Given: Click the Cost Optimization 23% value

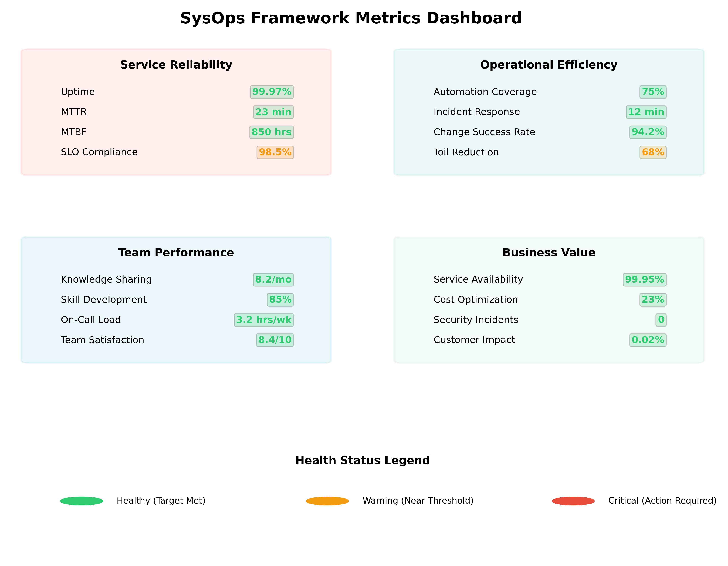Looking at the screenshot, I should tap(653, 300).
